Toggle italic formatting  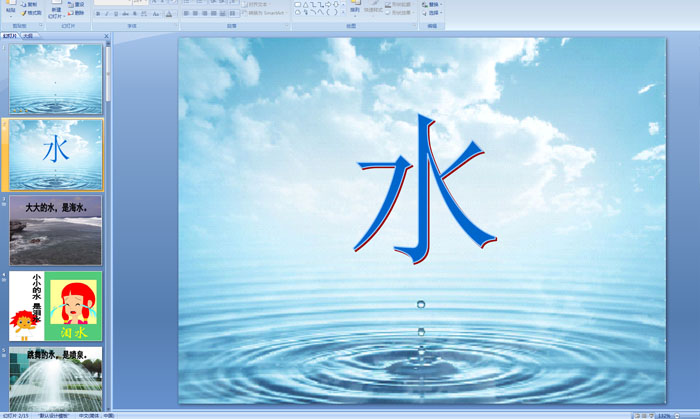pos(107,14)
